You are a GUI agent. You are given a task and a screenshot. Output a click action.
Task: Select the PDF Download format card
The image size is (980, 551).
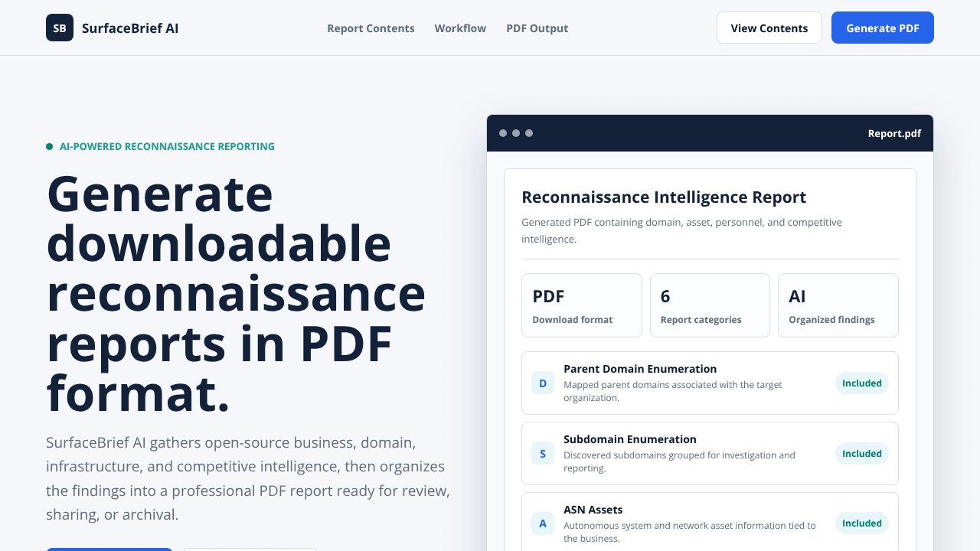point(582,305)
